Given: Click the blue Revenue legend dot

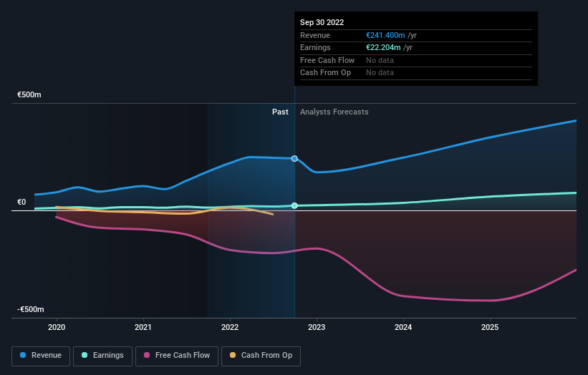Looking at the screenshot, I should (x=23, y=355).
